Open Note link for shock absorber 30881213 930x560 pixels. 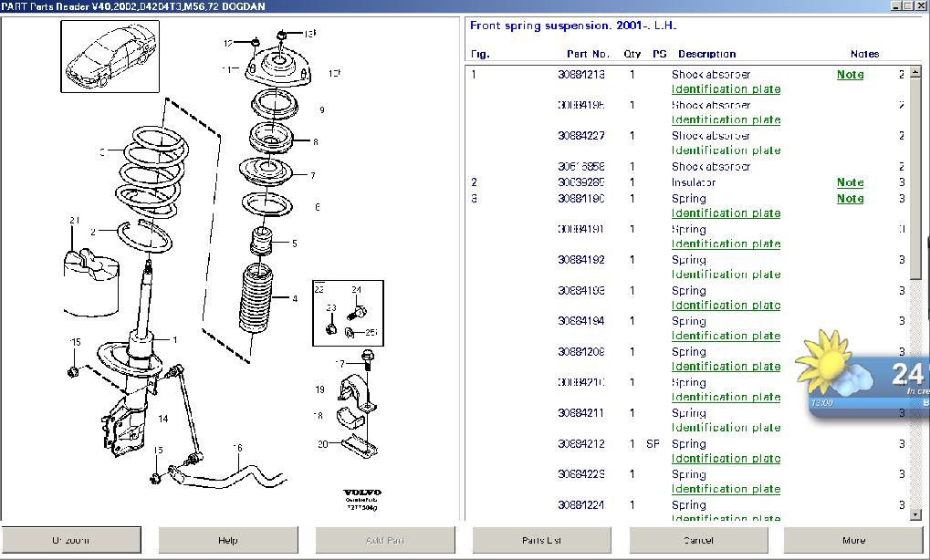850,75
